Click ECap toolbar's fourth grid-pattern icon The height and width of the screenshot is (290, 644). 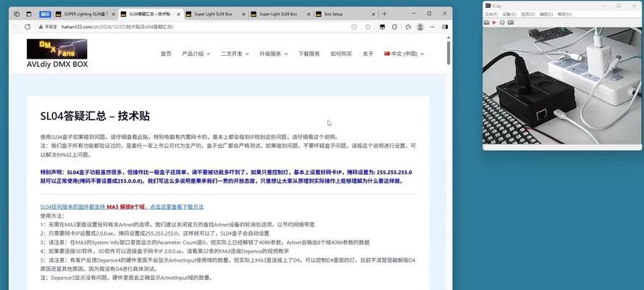[x=511, y=22]
